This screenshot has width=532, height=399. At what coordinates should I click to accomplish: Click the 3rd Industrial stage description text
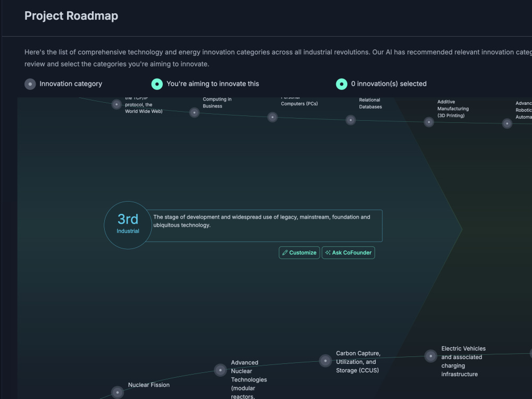pos(262,221)
